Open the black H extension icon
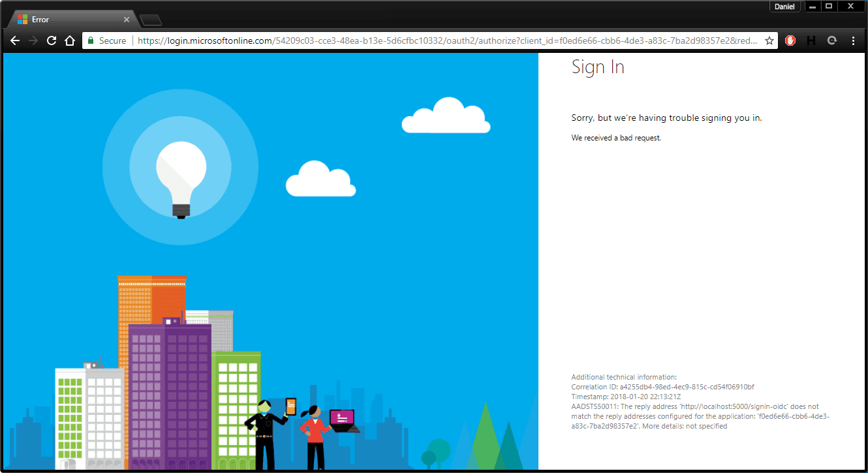 (811, 41)
